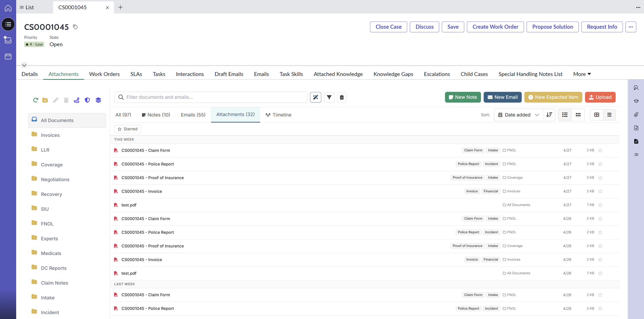Open the top-right window ellipsis menu
Image resolution: width=644 pixels, height=319 pixels.
638,7
